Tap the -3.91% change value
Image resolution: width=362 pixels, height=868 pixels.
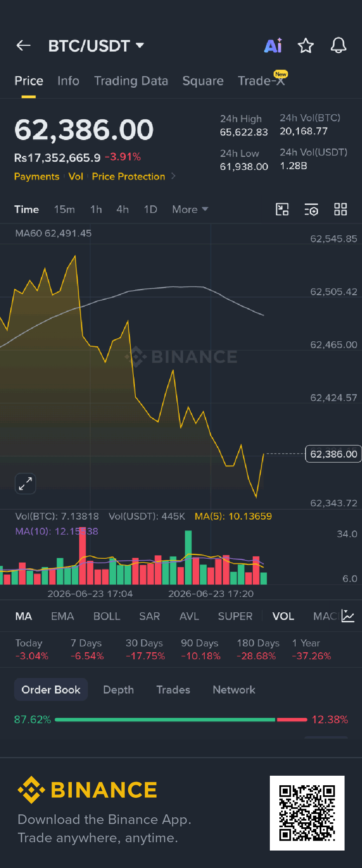123,157
